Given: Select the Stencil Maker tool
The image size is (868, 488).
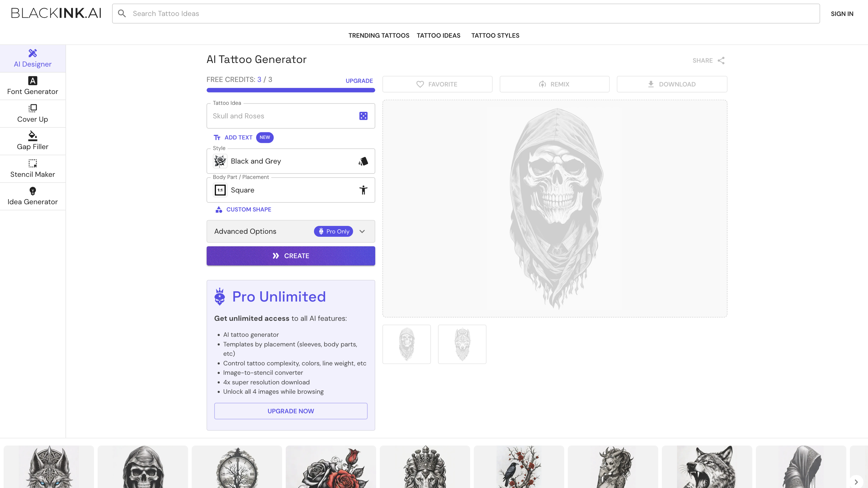Looking at the screenshot, I should [x=33, y=169].
